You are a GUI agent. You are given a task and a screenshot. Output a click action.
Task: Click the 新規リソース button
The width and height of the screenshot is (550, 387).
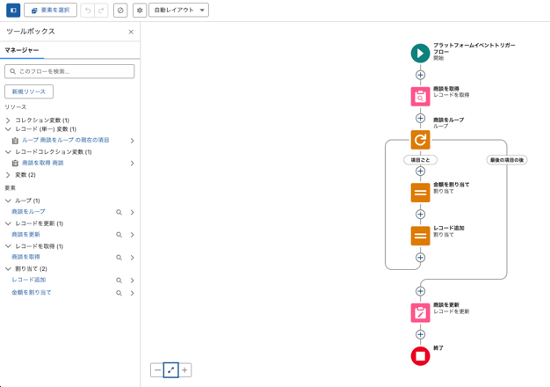[29, 92]
